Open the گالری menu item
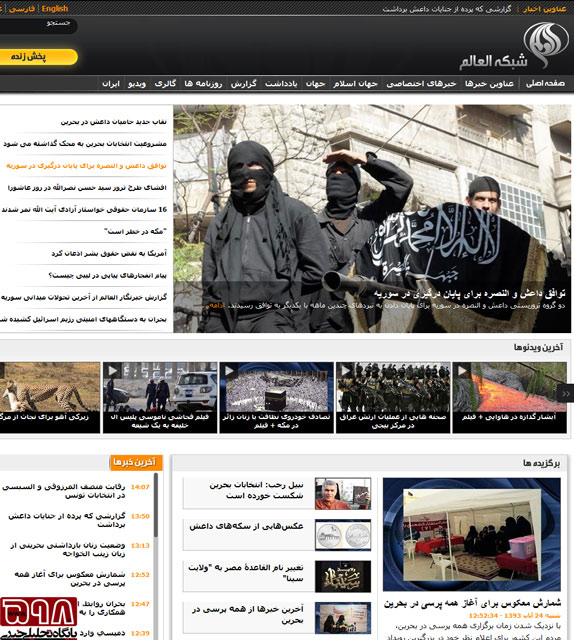This screenshot has height=640, width=574. pyautogui.click(x=165, y=83)
